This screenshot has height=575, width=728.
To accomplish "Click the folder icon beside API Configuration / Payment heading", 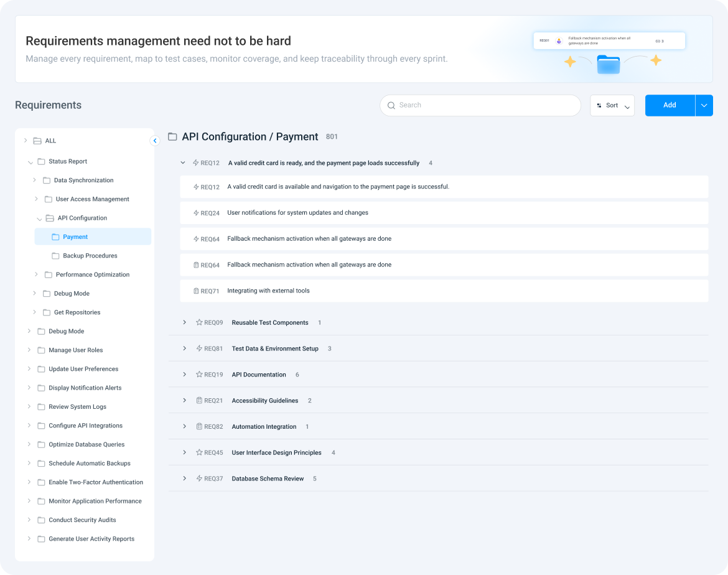I will [x=172, y=137].
